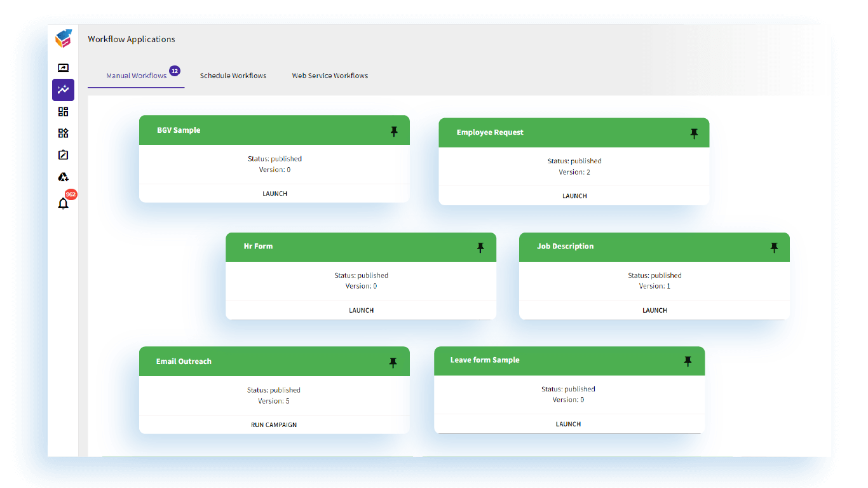Toggle pin icon on Hr Form card
Viewport: 868px width, 488px height.
click(480, 247)
